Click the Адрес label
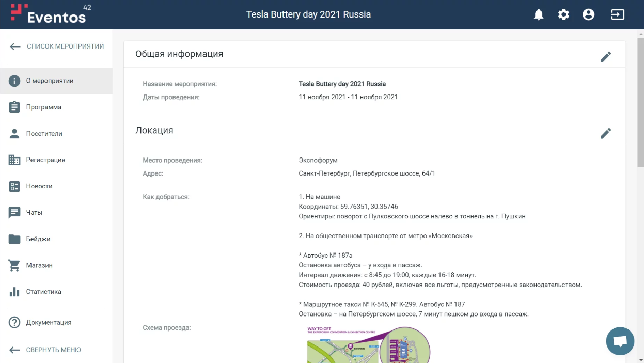The image size is (644, 363). pos(153,173)
